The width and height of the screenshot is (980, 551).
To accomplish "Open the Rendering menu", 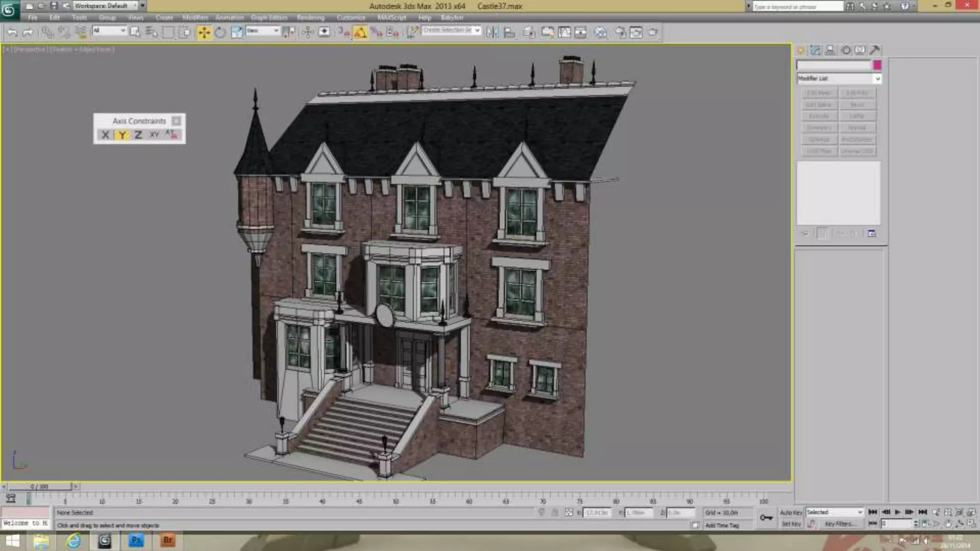I will [310, 18].
